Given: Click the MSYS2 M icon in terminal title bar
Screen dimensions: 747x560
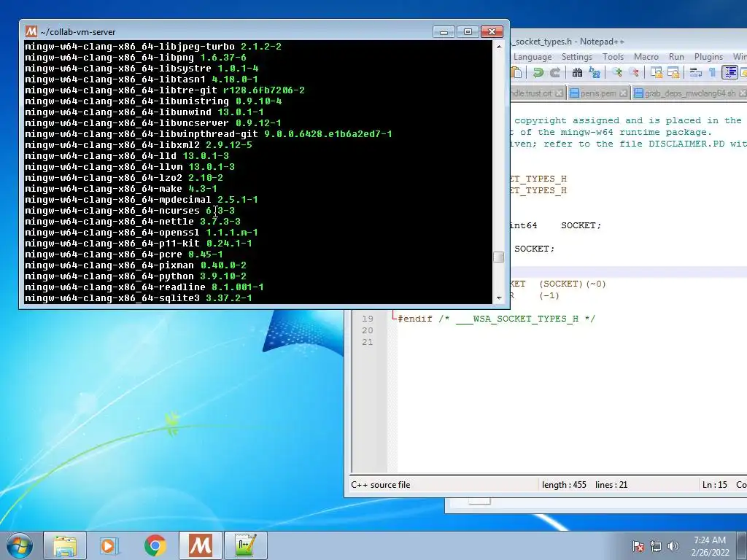Looking at the screenshot, I should pyautogui.click(x=31, y=31).
